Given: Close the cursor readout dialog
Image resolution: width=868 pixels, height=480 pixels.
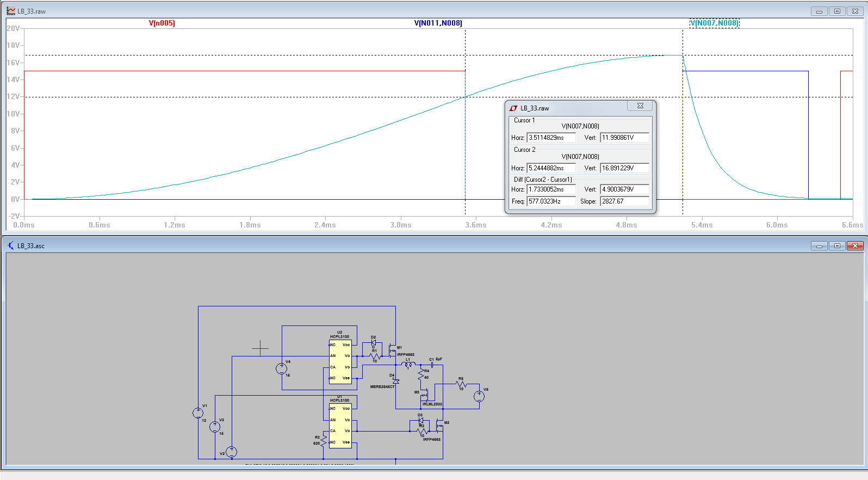Looking at the screenshot, I should (640, 106).
